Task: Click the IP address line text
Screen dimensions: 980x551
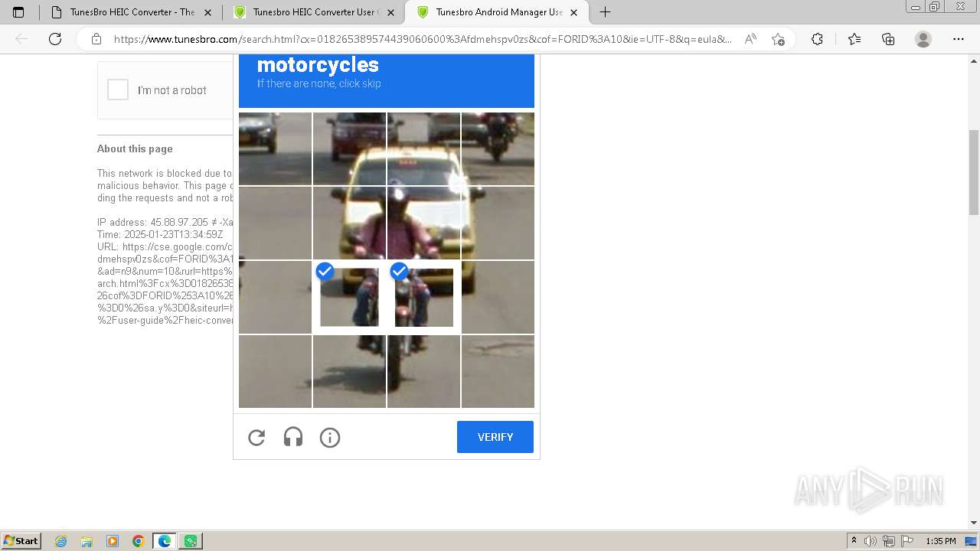Action: point(165,222)
